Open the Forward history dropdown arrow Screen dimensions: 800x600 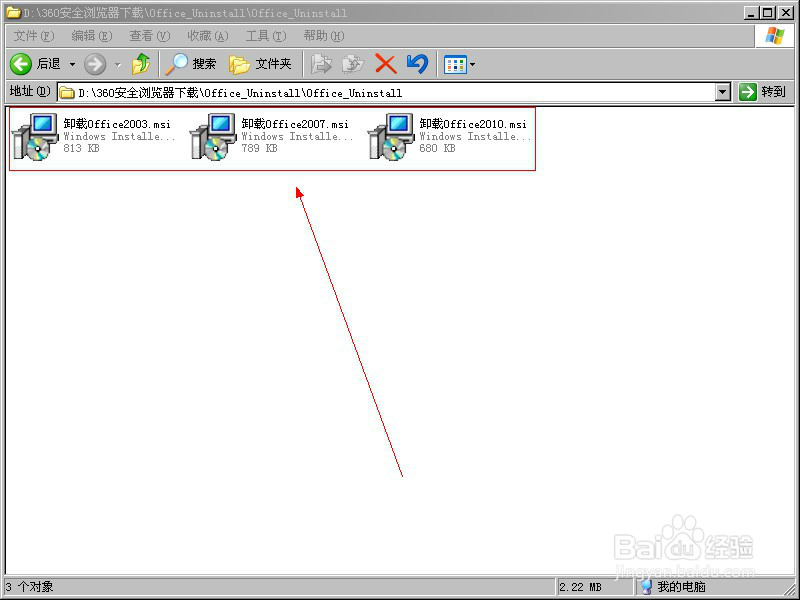tap(118, 64)
